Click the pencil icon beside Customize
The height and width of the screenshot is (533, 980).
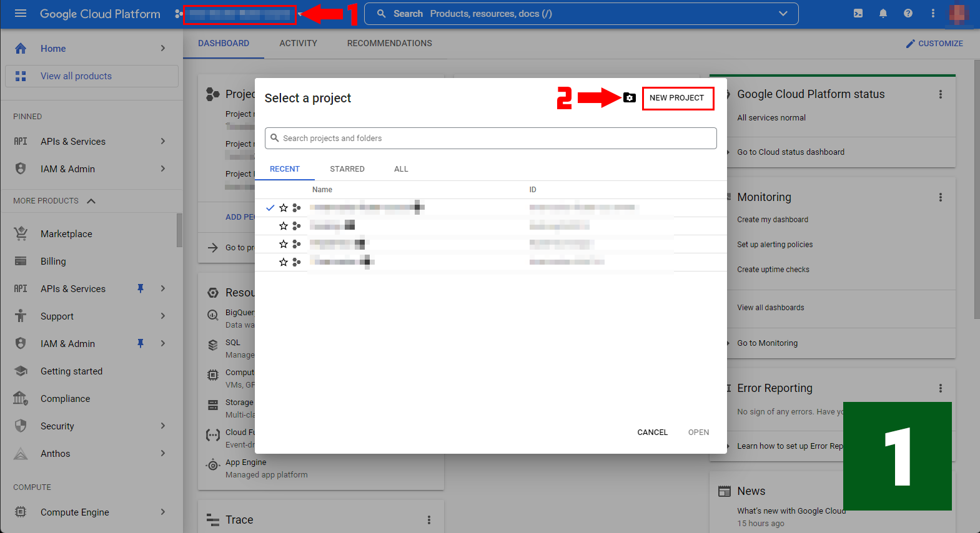(911, 44)
